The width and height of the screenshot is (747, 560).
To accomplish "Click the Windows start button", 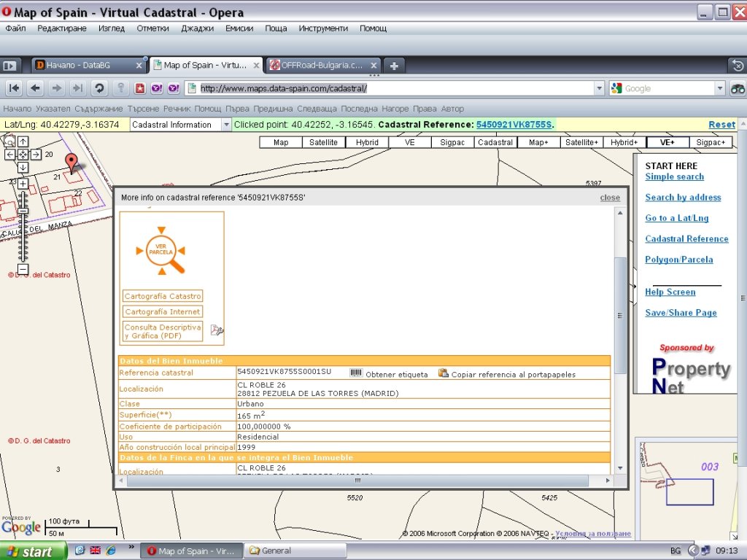I will pos(28,551).
